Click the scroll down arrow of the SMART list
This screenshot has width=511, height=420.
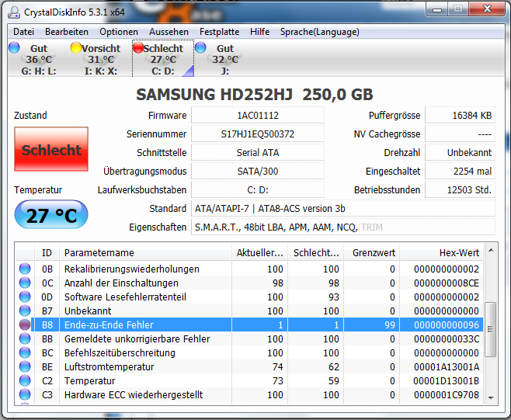point(491,397)
